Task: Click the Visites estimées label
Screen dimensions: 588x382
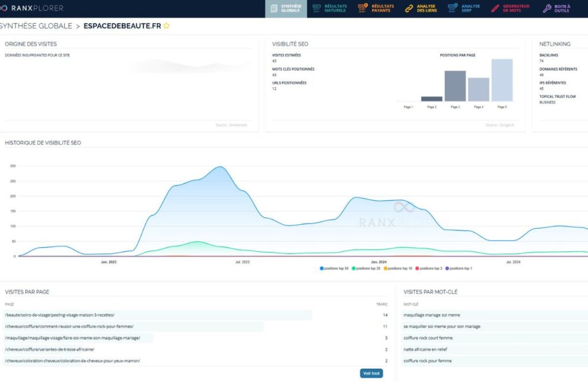Action: 287,55
